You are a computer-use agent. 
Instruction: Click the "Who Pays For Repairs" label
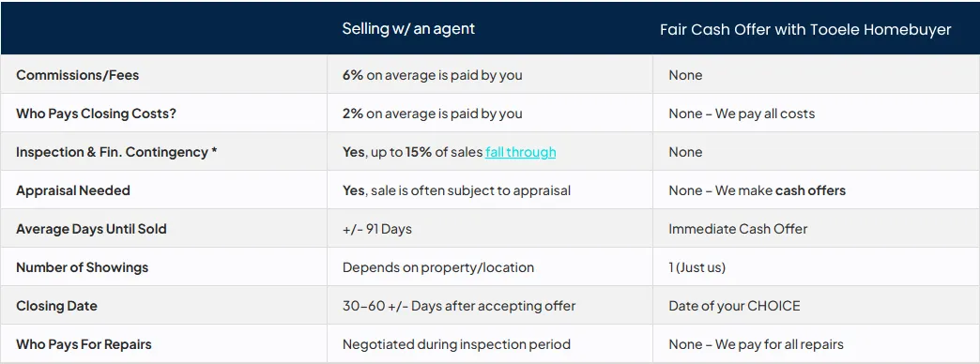tap(84, 344)
